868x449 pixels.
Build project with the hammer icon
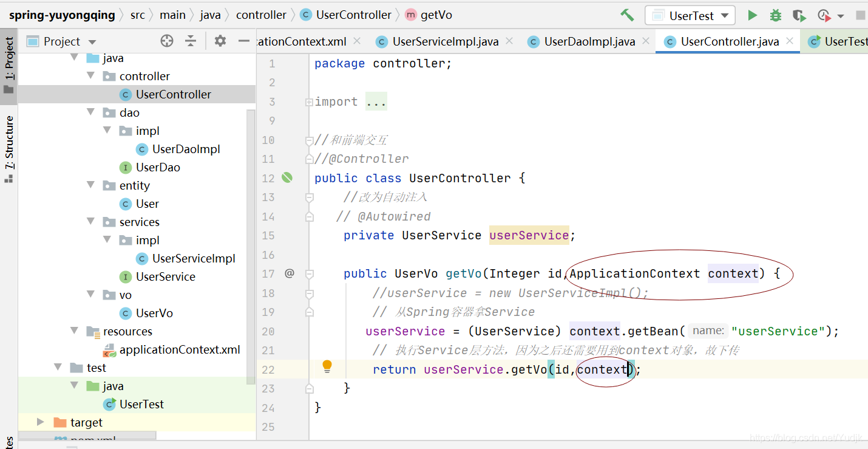pos(627,15)
